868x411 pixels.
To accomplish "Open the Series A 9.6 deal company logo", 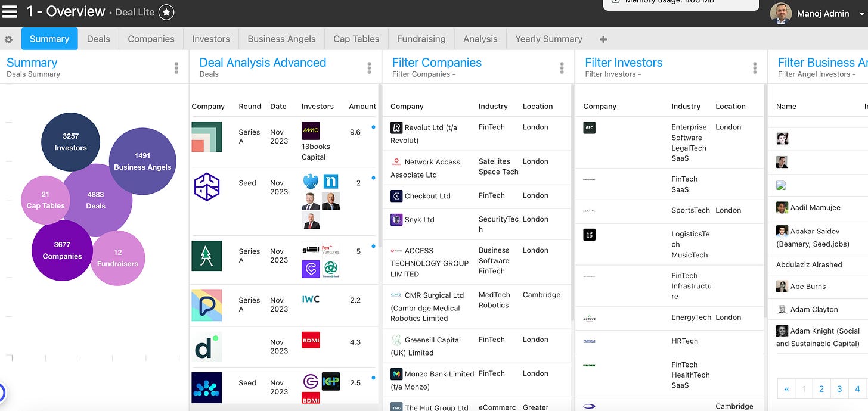I will [x=207, y=136].
